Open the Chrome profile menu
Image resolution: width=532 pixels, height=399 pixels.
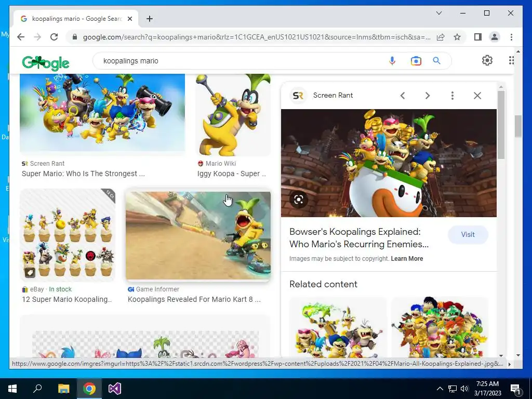coord(495,37)
